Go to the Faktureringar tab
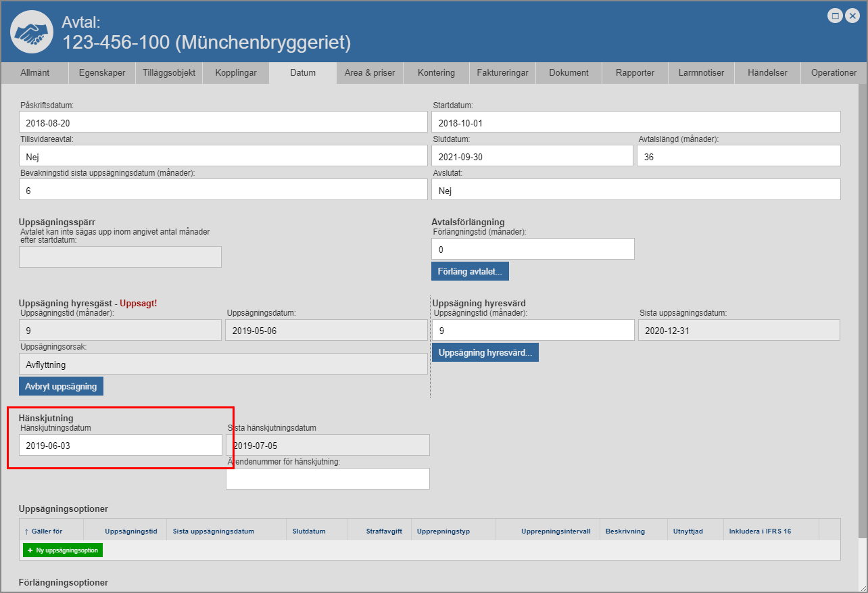Image resolution: width=868 pixels, height=593 pixels. coord(502,73)
